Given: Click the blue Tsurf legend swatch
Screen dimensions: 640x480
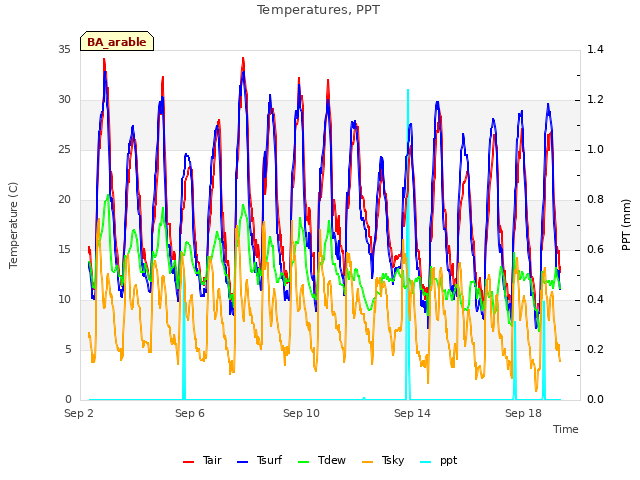Looking at the screenshot, I should click(242, 462).
